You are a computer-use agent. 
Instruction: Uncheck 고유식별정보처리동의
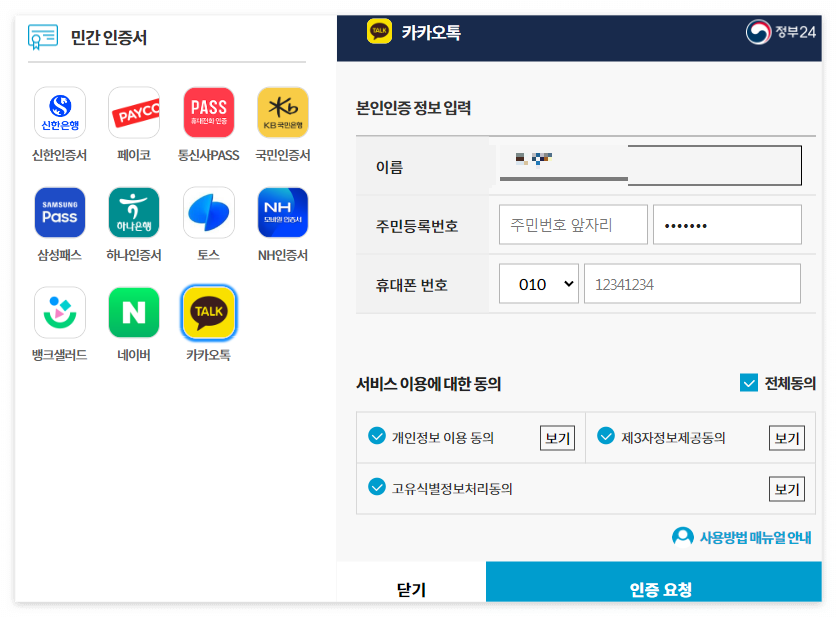pyautogui.click(x=377, y=487)
